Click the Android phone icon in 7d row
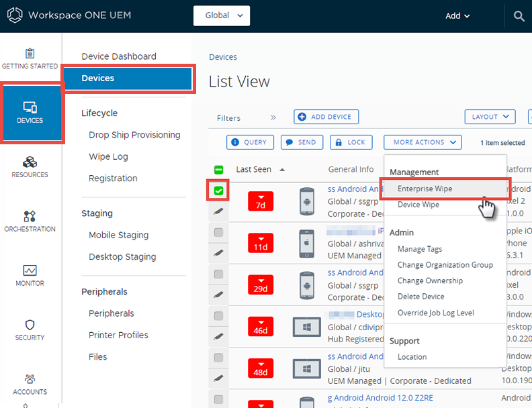The image size is (532, 408). tap(307, 201)
